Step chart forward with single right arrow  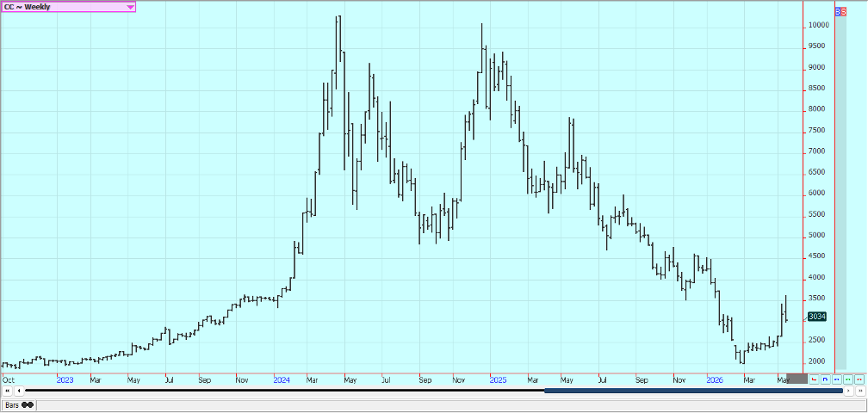[848, 391]
